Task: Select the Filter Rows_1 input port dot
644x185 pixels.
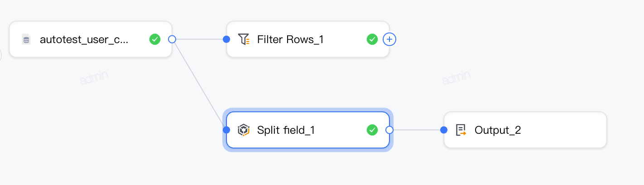Action: (x=227, y=39)
